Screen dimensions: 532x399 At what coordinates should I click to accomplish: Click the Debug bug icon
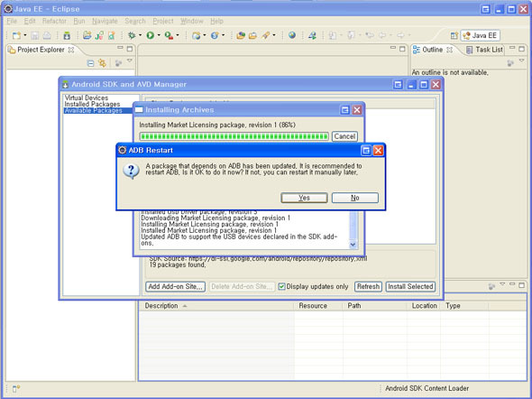pos(132,35)
